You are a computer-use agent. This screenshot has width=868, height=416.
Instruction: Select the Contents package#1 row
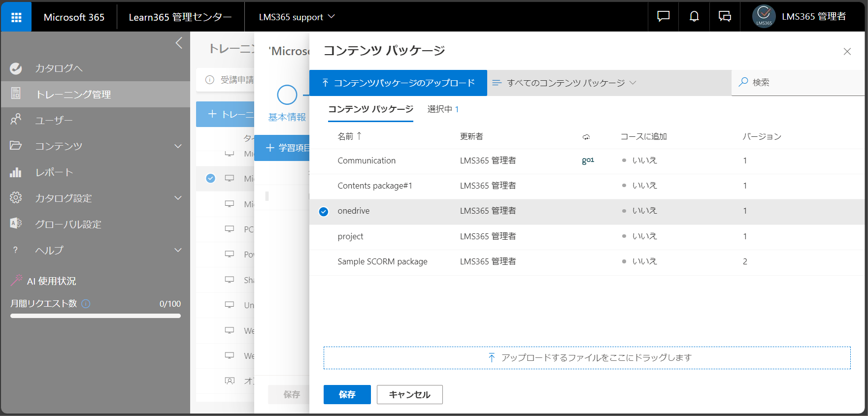[587, 186]
